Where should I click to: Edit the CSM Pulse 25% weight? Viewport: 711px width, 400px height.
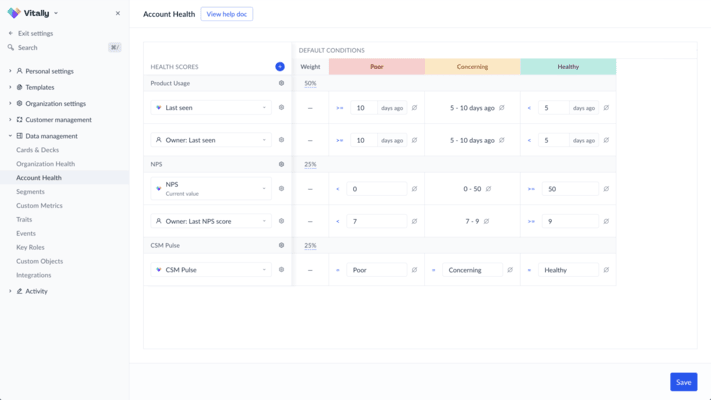pyautogui.click(x=310, y=245)
